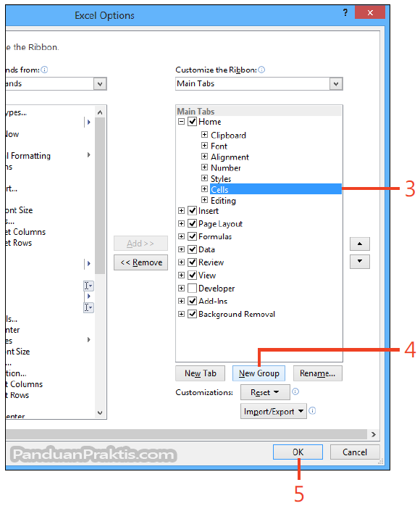Screen dimensions: 420x506
Task: Expand the Review tab node
Action: point(182,262)
